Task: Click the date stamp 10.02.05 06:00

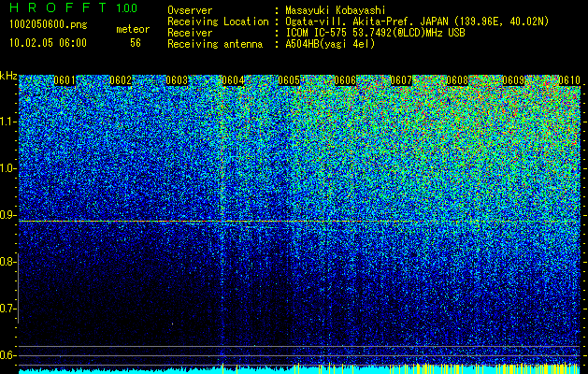Action: coord(49,43)
